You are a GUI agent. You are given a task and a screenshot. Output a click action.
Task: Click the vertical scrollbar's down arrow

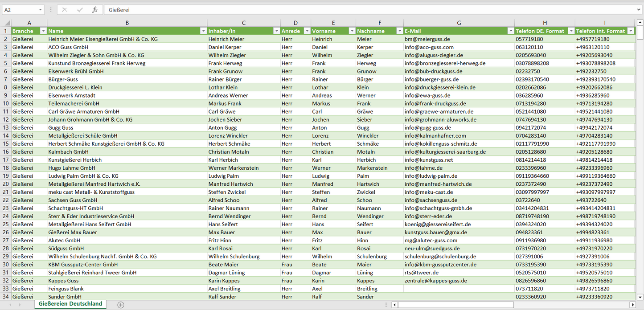click(x=640, y=297)
